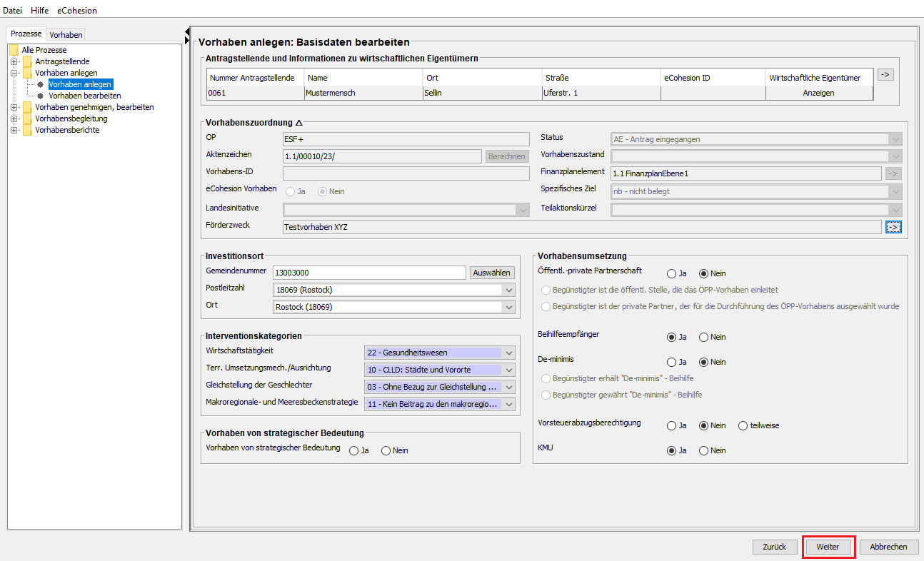Screen dimensions: 924x561
Task: Click the Gemeindenummer input field
Action: [x=370, y=273]
